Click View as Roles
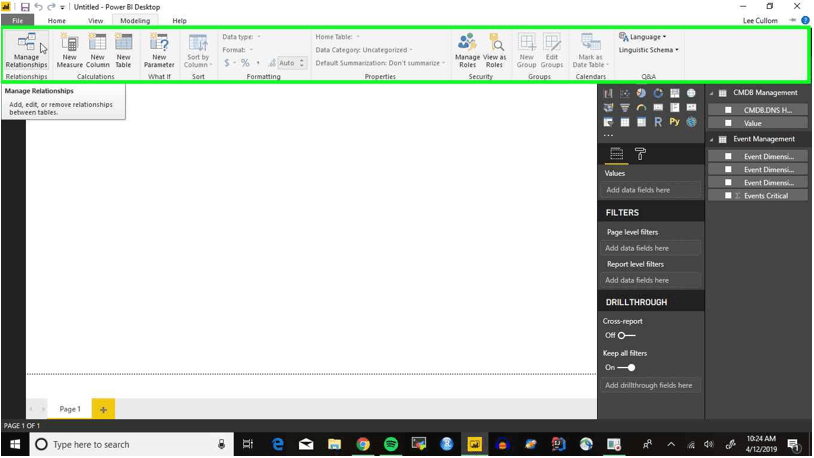Viewport: 814px width, 458px height. (494, 50)
